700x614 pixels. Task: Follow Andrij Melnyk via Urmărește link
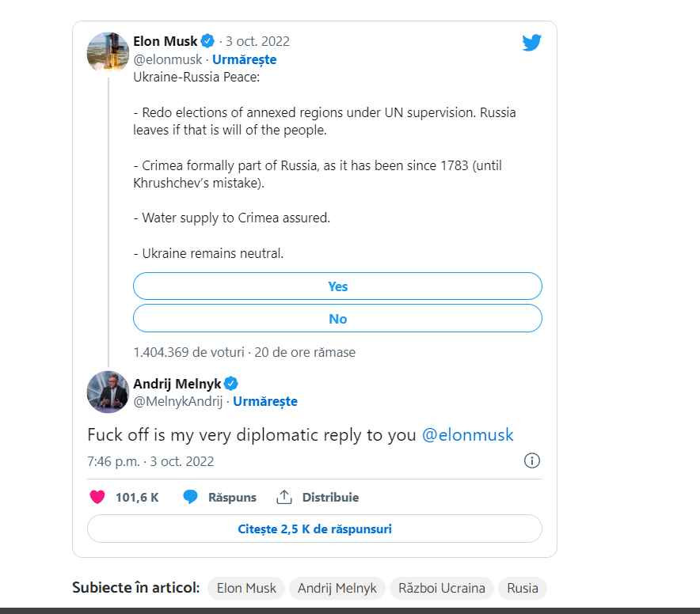click(x=265, y=401)
